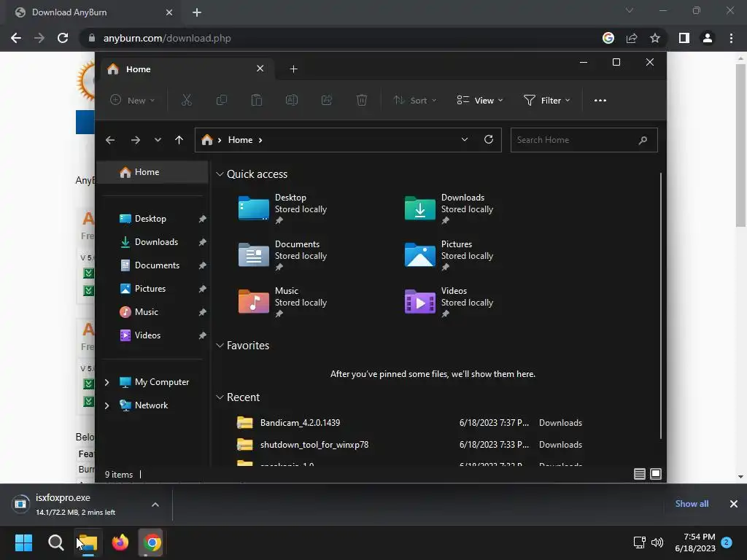Open the Sort dropdown

(x=414, y=101)
